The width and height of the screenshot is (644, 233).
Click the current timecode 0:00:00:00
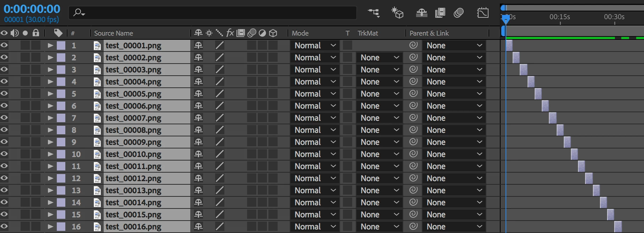point(32,9)
